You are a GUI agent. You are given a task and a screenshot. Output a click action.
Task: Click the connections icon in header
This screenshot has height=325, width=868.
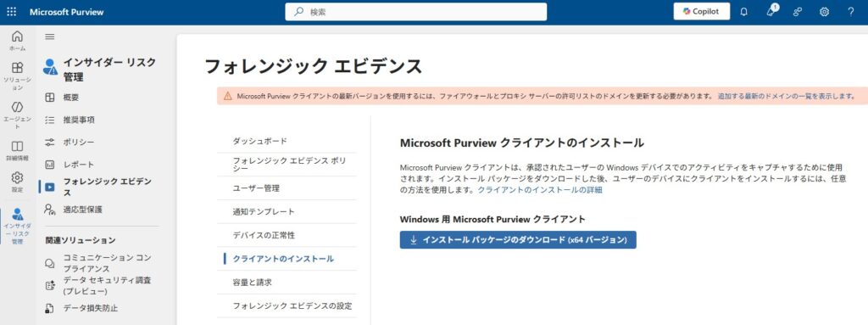tap(798, 12)
